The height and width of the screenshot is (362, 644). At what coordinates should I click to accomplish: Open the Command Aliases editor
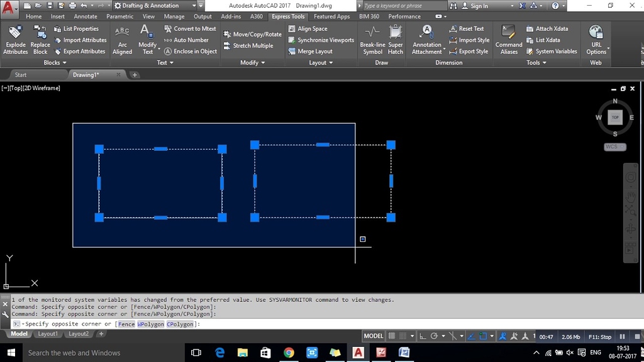click(508, 39)
